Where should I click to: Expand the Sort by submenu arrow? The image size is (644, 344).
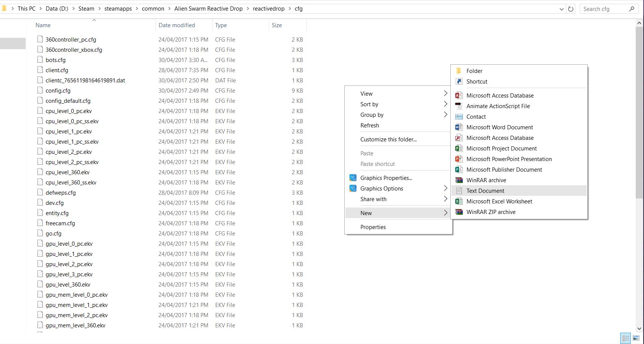[445, 104]
